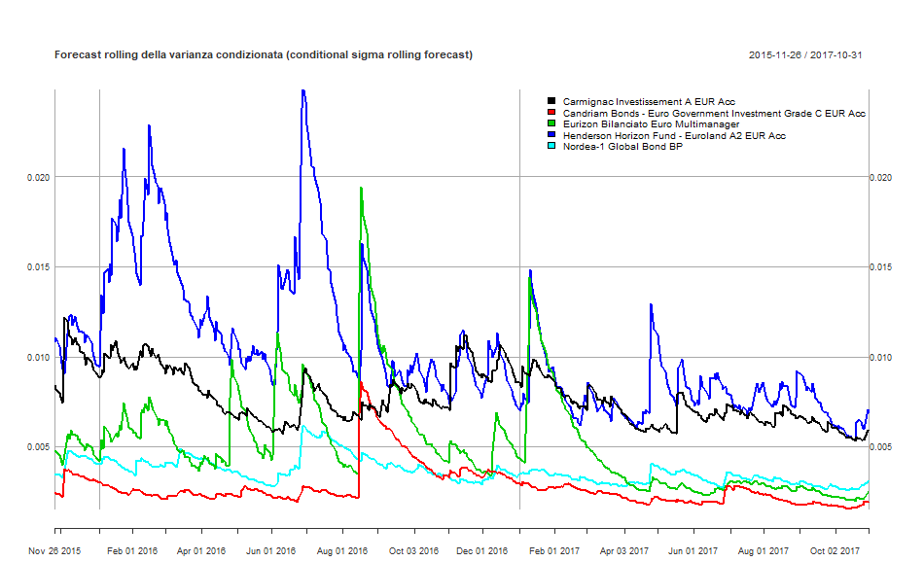The height and width of the screenshot is (562, 924).
Task: Click the x-axis label 'Nov 26 2015'
Action: 54,551
